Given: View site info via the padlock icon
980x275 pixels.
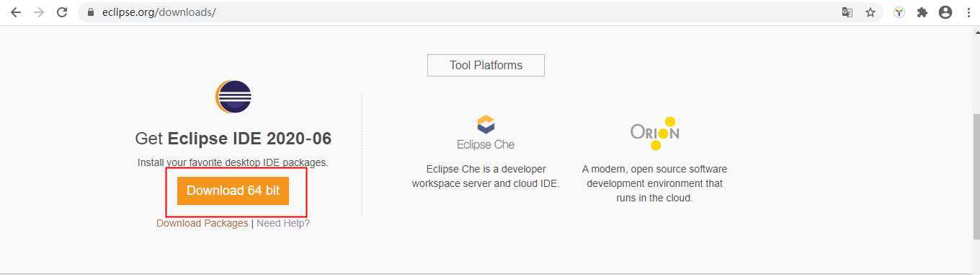Looking at the screenshot, I should pyautogui.click(x=91, y=12).
